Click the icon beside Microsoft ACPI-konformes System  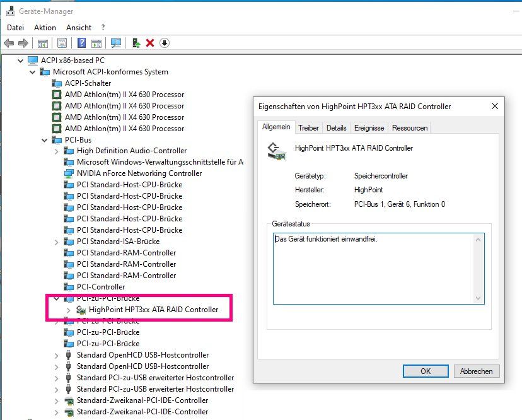45,72
